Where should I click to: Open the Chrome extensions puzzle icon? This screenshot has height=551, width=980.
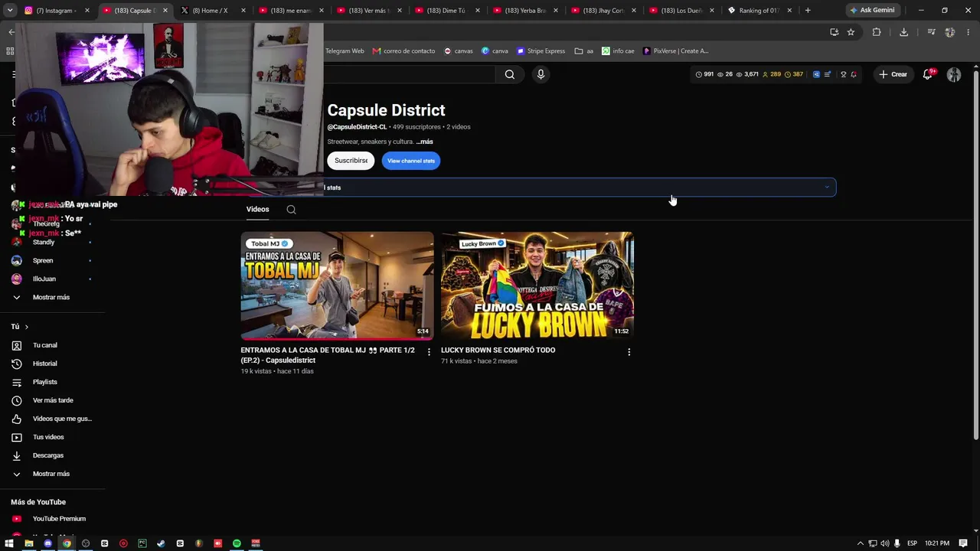tap(877, 32)
